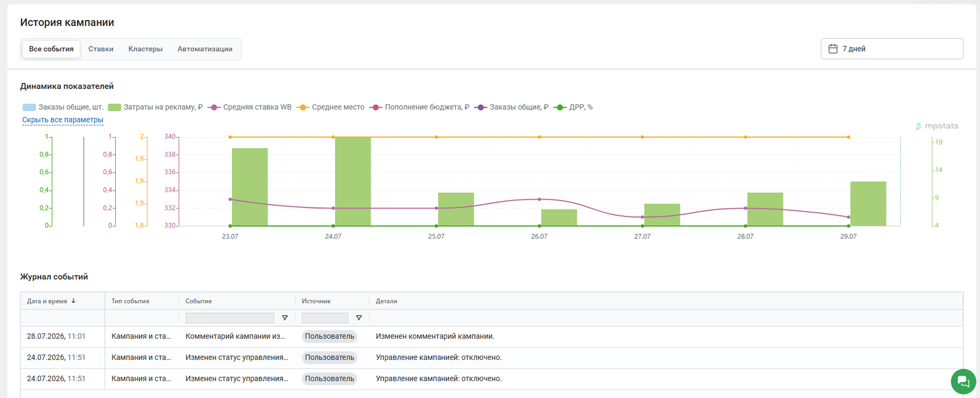980x398 pixels.
Task: Expand the 7 дней period dropdown
Action: pos(892,49)
